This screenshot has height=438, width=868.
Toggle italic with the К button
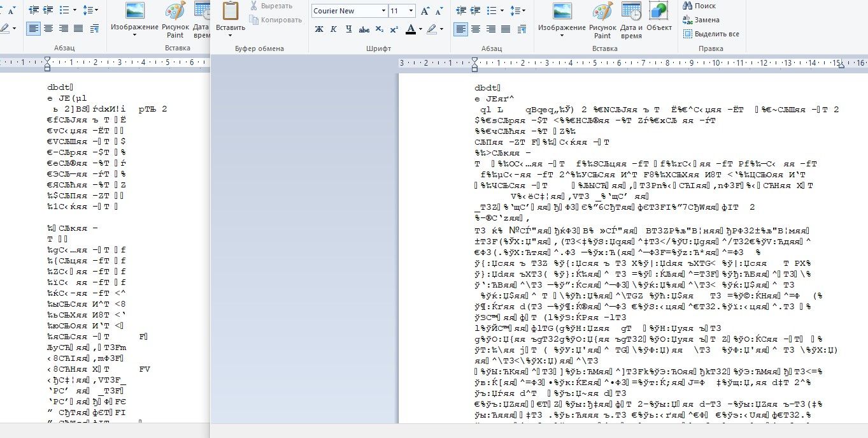pos(334,29)
